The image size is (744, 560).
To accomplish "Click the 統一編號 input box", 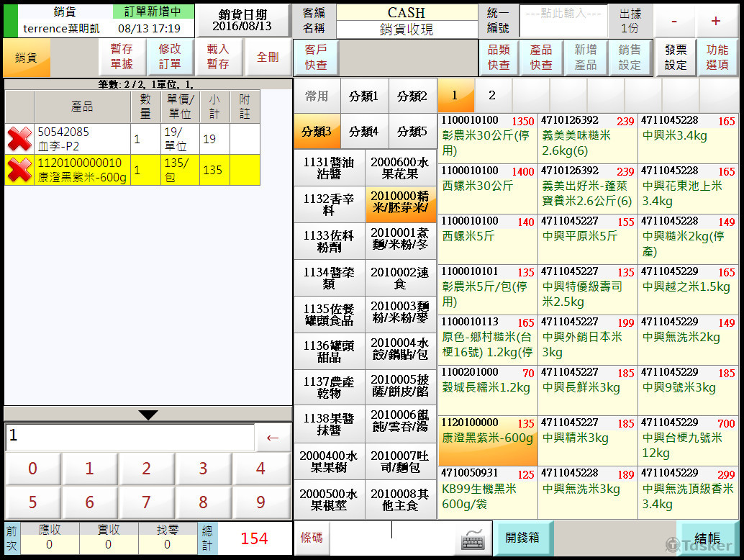I will 563,20.
